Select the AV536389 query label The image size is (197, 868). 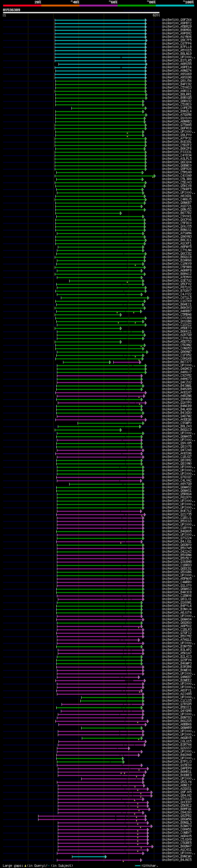(11, 10)
